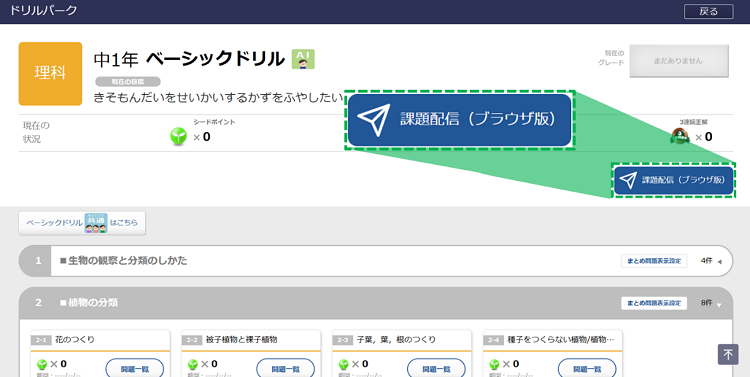The width and height of the screenshot is (750, 377).
Task: Click the enlarged 課題配信（ブラウザ版） callout button
Action: click(x=460, y=120)
